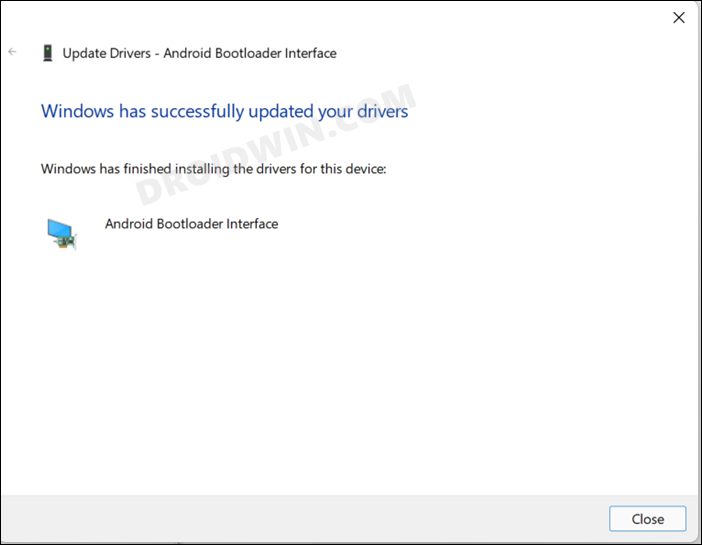Screen dimensions: 702x545
Task: Click the network adapter icon next to the device name
Action: click(x=62, y=233)
